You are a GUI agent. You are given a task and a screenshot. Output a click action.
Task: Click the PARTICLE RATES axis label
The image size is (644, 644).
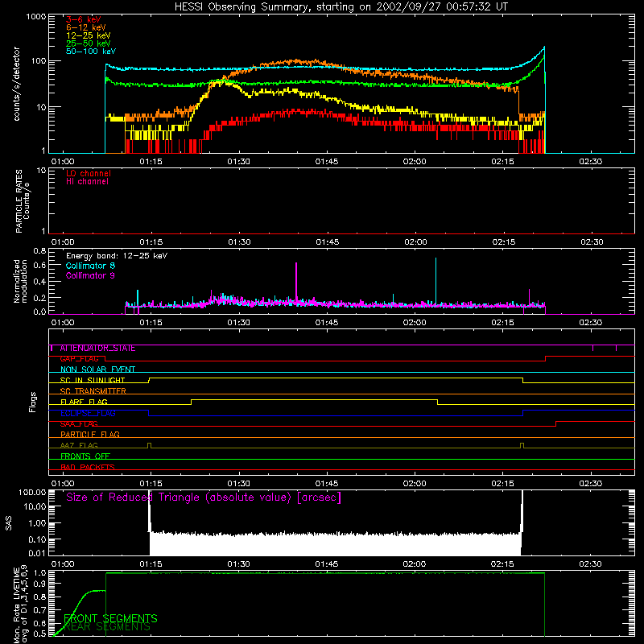(23, 201)
